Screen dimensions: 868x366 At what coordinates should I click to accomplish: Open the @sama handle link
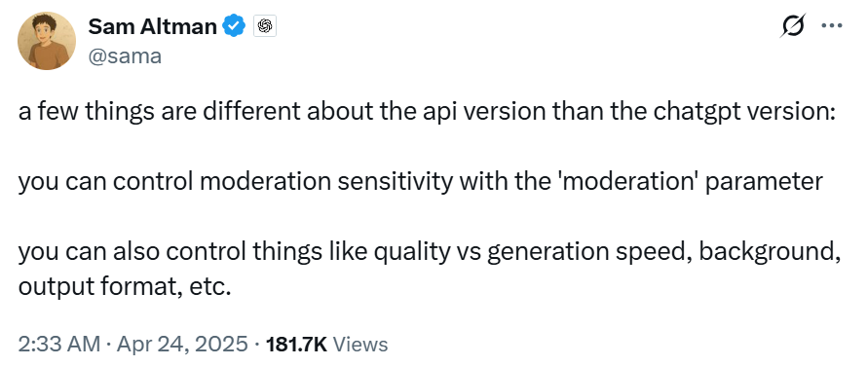[x=125, y=55]
